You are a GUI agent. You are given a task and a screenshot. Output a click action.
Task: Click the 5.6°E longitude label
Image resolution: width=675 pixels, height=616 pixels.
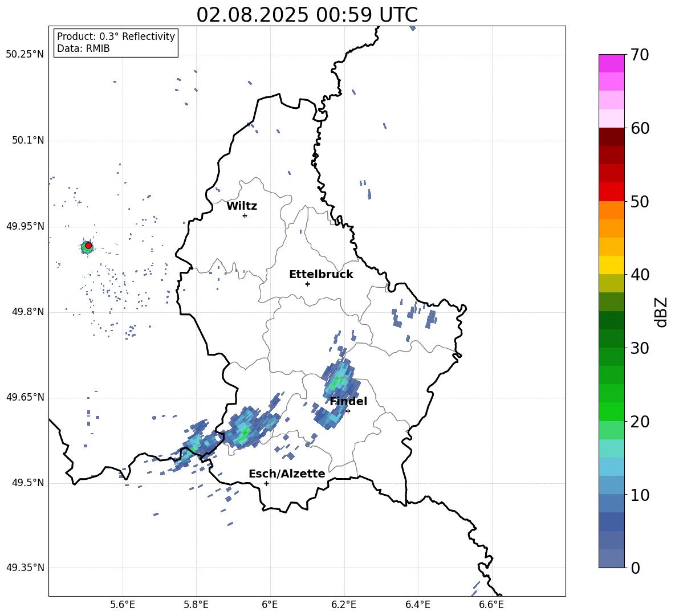tap(123, 605)
